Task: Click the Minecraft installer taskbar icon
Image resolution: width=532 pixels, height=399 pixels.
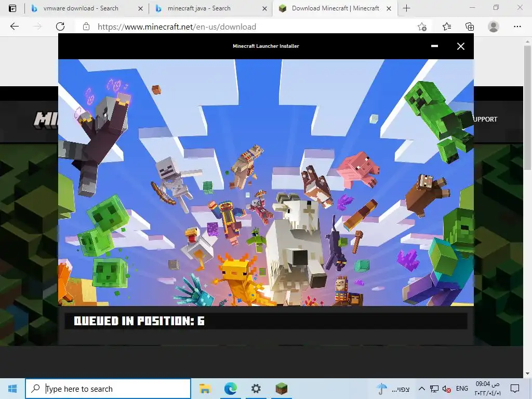Action: [x=281, y=389]
